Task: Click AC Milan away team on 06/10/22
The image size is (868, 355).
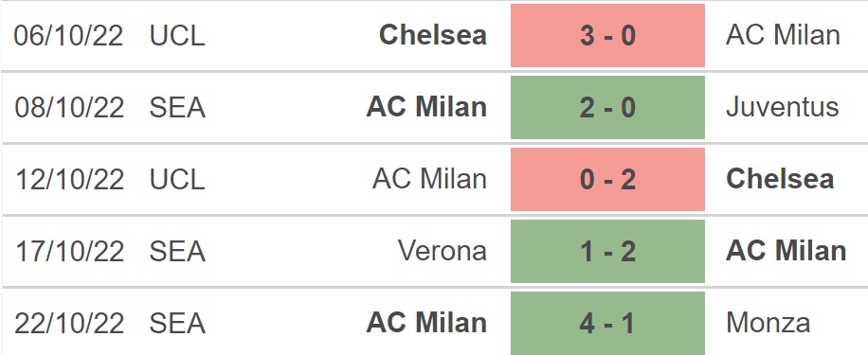Action: (x=783, y=35)
